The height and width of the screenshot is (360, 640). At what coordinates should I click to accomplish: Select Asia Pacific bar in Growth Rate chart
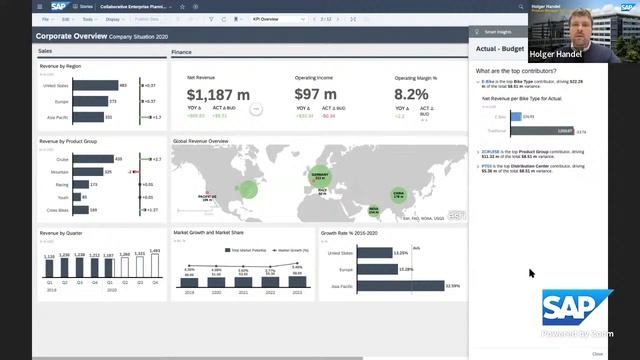401,286
